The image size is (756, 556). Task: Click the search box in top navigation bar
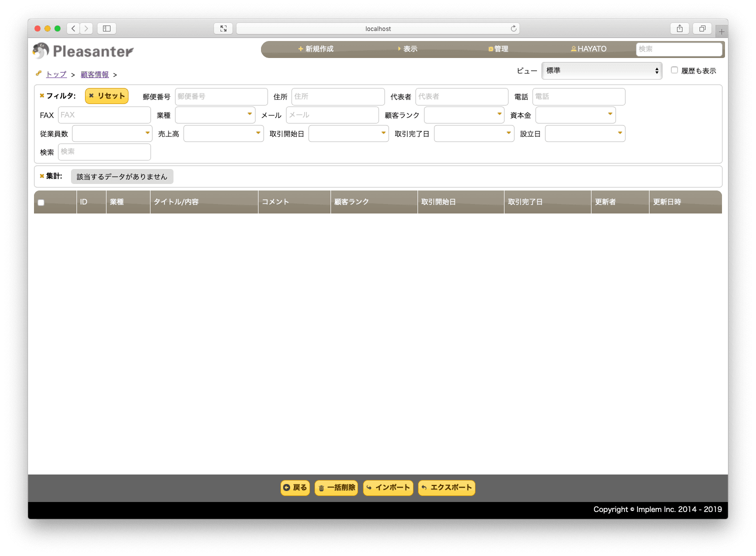point(679,49)
